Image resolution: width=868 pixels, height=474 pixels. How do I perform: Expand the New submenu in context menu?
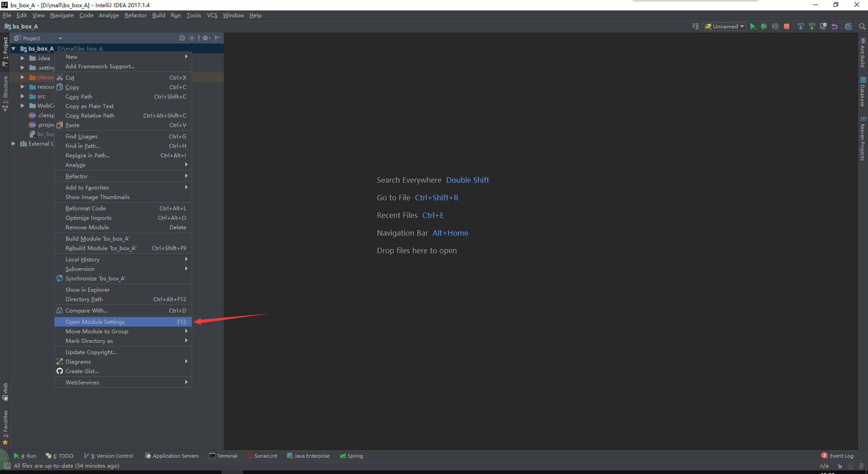123,57
